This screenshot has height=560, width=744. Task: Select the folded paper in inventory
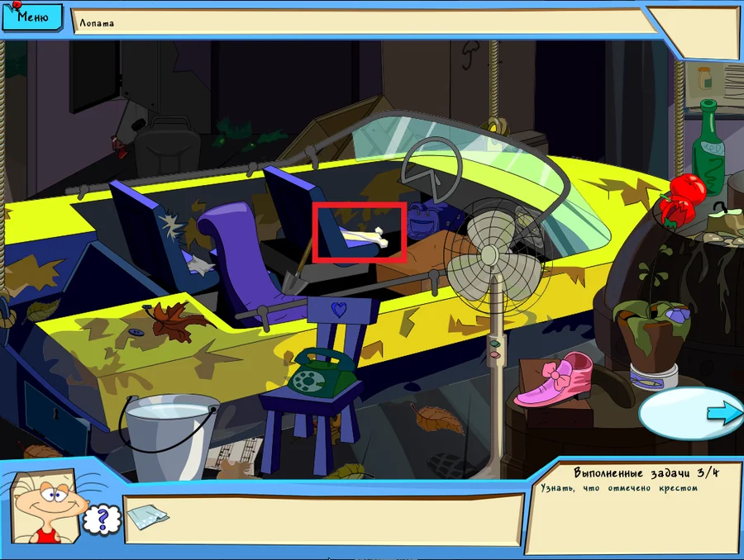point(149,516)
